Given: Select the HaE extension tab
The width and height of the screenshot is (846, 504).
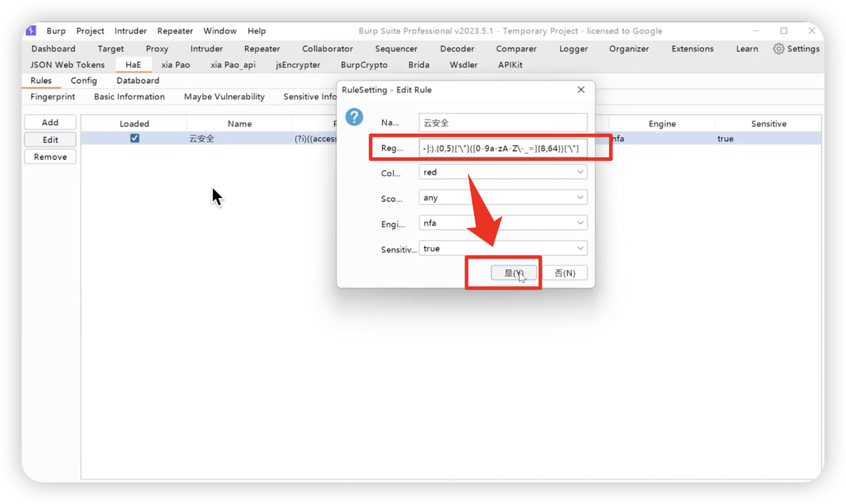Looking at the screenshot, I should 133,65.
